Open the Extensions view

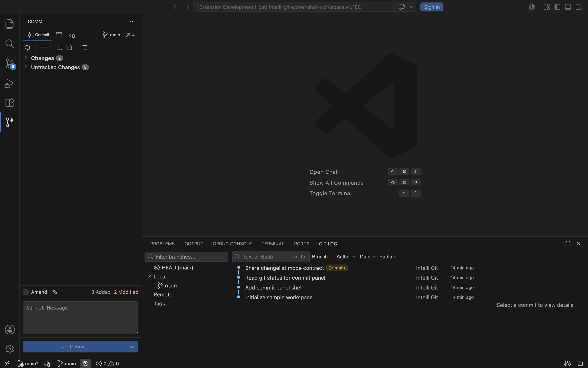[9, 103]
